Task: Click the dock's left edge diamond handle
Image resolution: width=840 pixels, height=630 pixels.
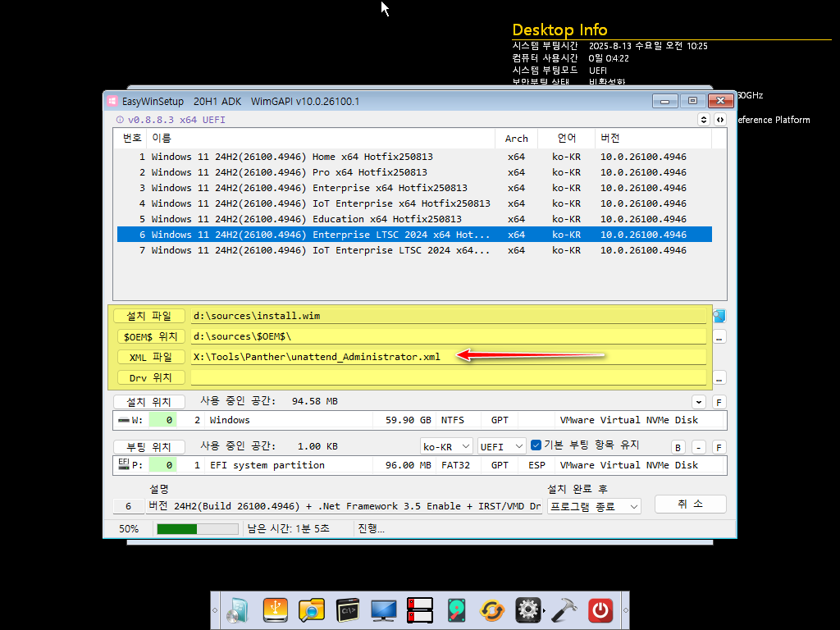Action: pyautogui.click(x=216, y=610)
